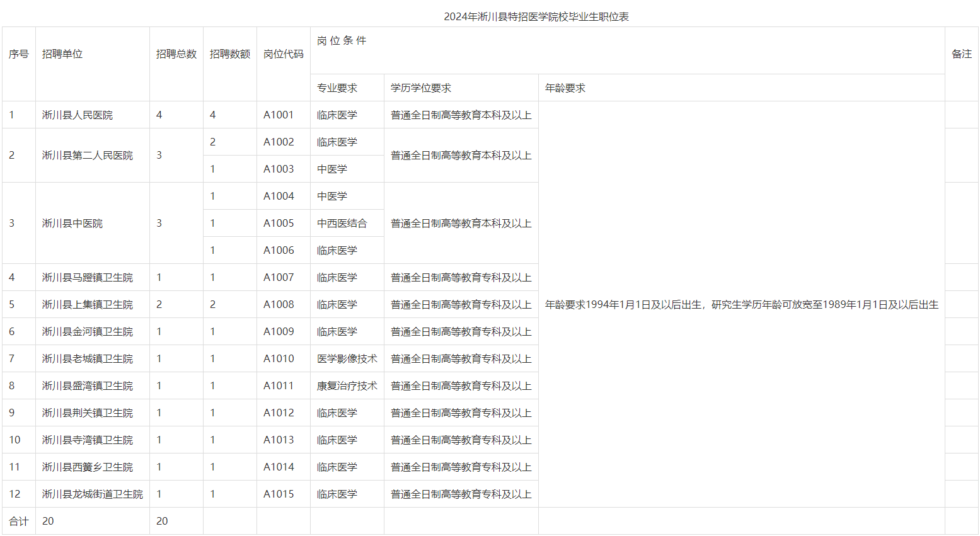Click the 淅川县人民医院 cell
This screenshot has width=980, height=536.
point(78,115)
